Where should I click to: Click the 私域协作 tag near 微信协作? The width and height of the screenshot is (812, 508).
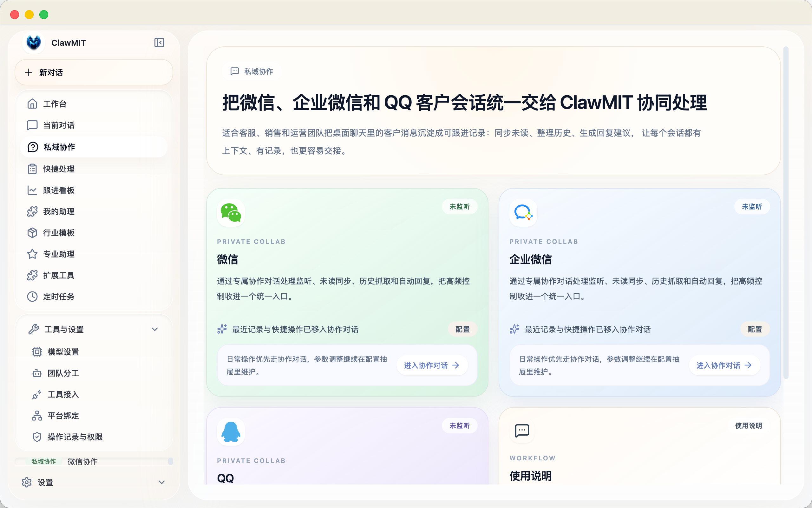[x=44, y=461]
